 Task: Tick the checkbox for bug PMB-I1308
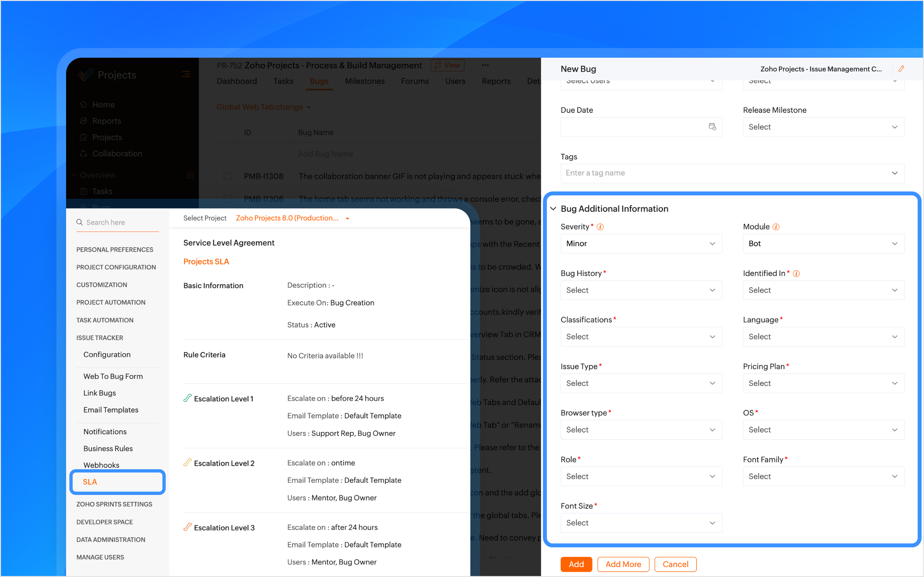click(x=227, y=176)
